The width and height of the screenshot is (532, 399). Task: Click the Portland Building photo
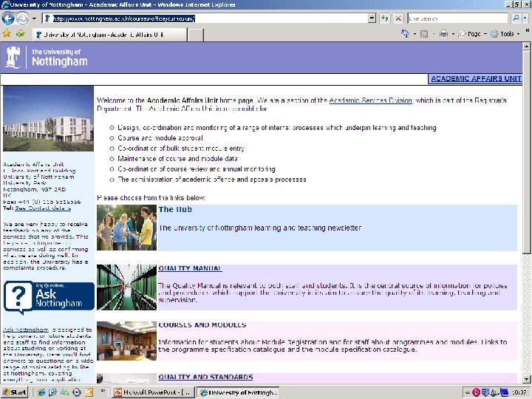click(48, 118)
